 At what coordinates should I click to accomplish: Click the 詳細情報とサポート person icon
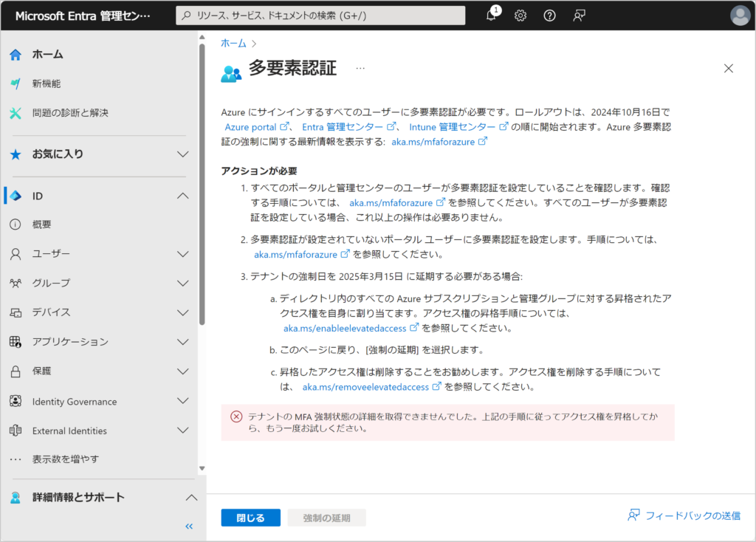coord(16,498)
